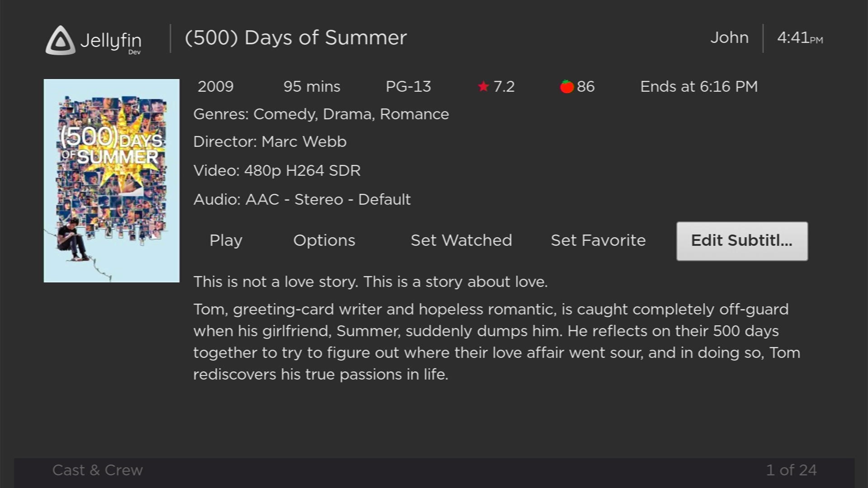
Task: Click the tomato critic score icon
Action: coord(566,86)
